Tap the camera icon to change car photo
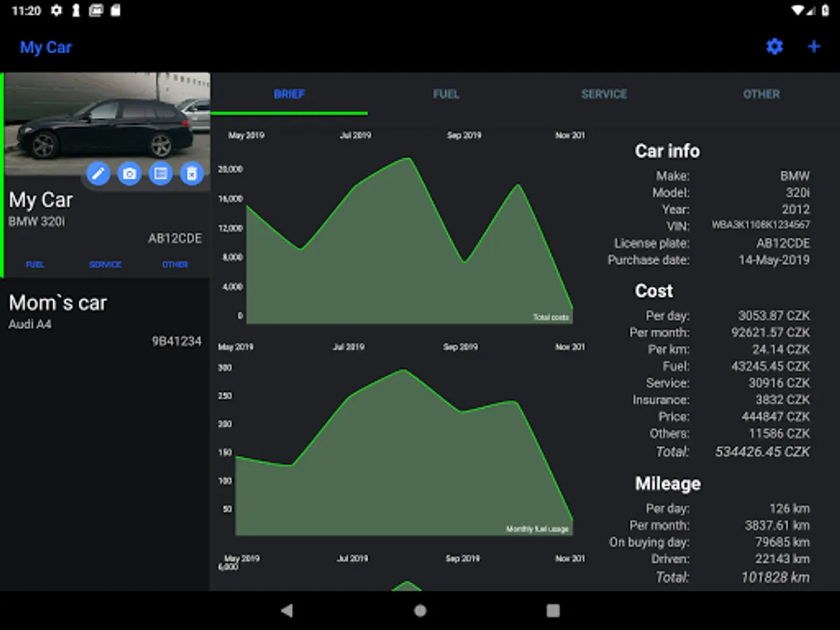 (129, 173)
